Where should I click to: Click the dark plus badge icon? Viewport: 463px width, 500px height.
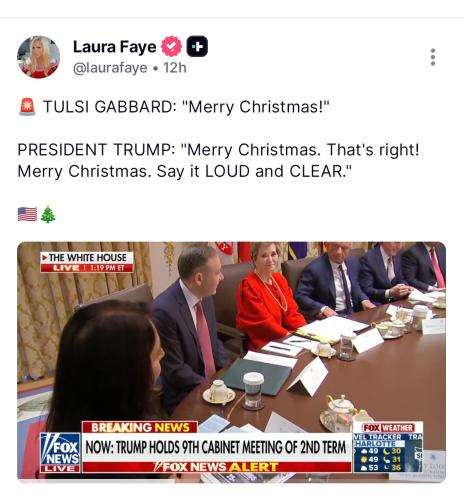pos(197,46)
